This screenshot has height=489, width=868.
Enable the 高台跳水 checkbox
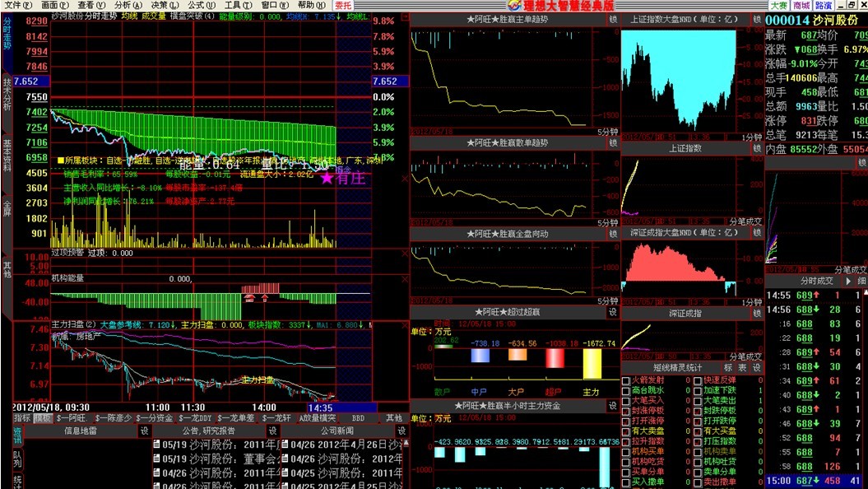(x=626, y=391)
